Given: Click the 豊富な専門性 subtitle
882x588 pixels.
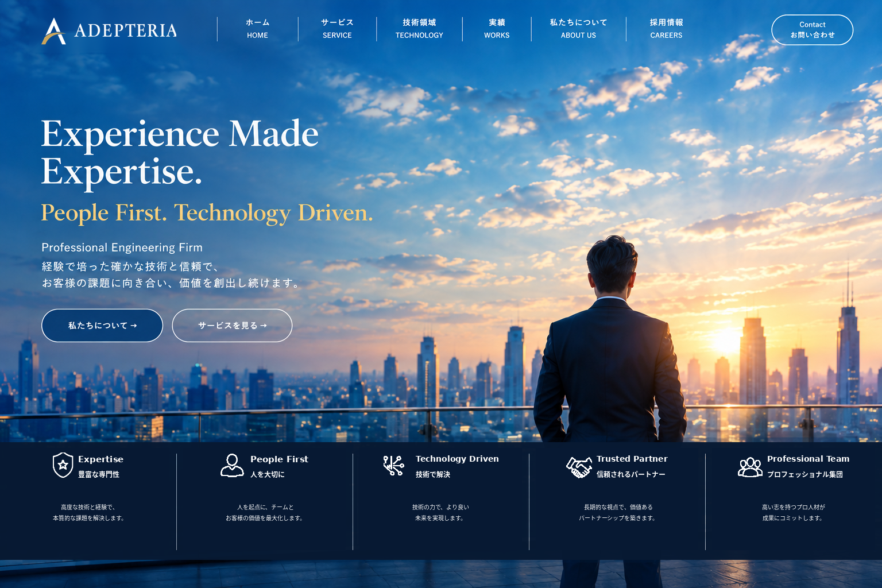Looking at the screenshot, I should click(99, 474).
